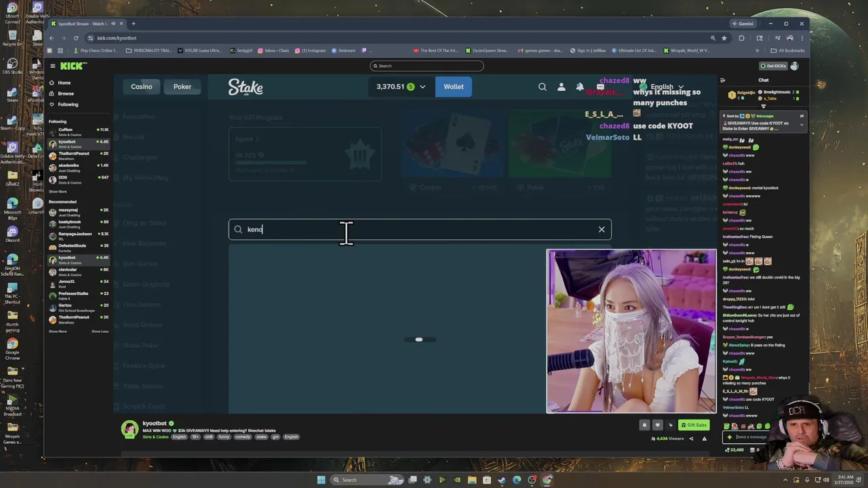
Task: Click taskbar Search box
Action: coord(366,480)
